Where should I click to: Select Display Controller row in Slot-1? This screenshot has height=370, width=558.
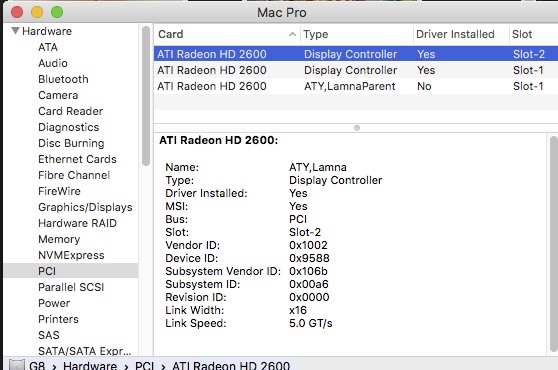coord(356,70)
